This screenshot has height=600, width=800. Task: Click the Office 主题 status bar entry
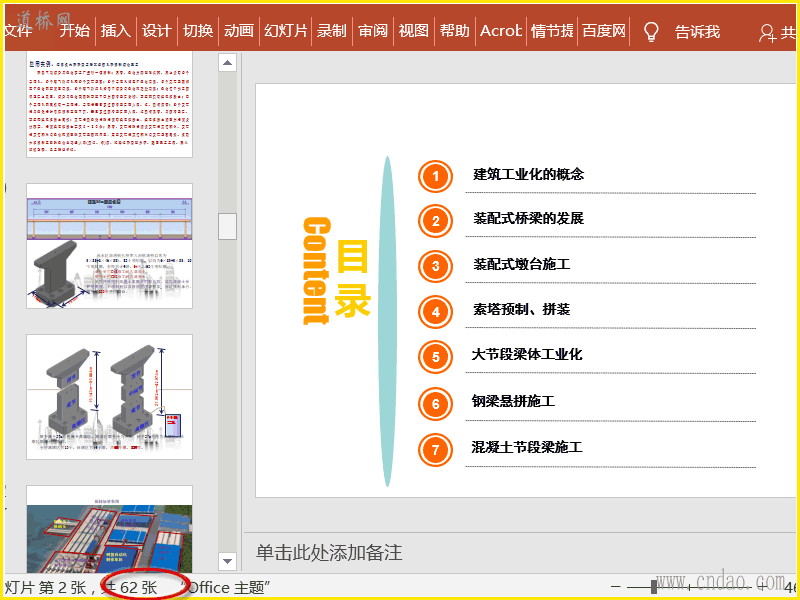tap(227, 588)
